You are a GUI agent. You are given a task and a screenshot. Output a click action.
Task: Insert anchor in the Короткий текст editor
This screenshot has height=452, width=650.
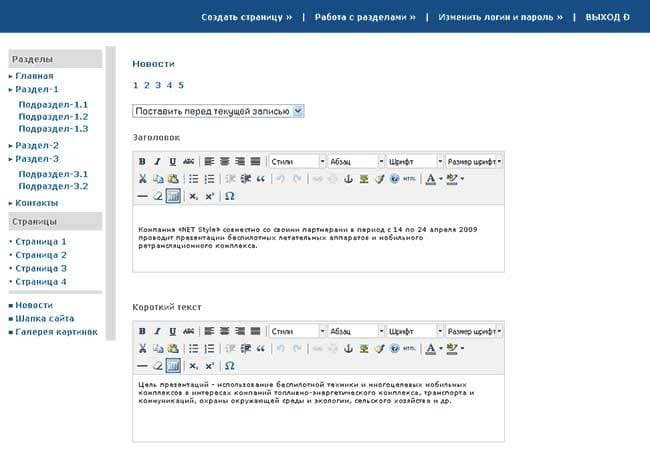coord(348,348)
